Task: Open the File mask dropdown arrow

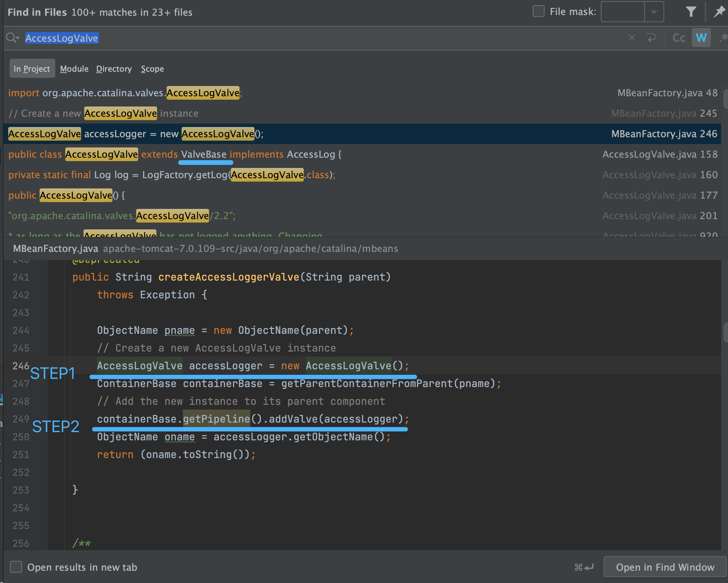Action: (654, 12)
